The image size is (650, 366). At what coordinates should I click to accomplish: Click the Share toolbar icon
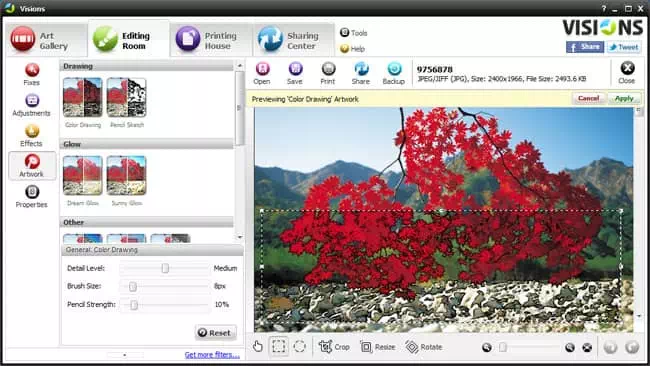pos(361,73)
